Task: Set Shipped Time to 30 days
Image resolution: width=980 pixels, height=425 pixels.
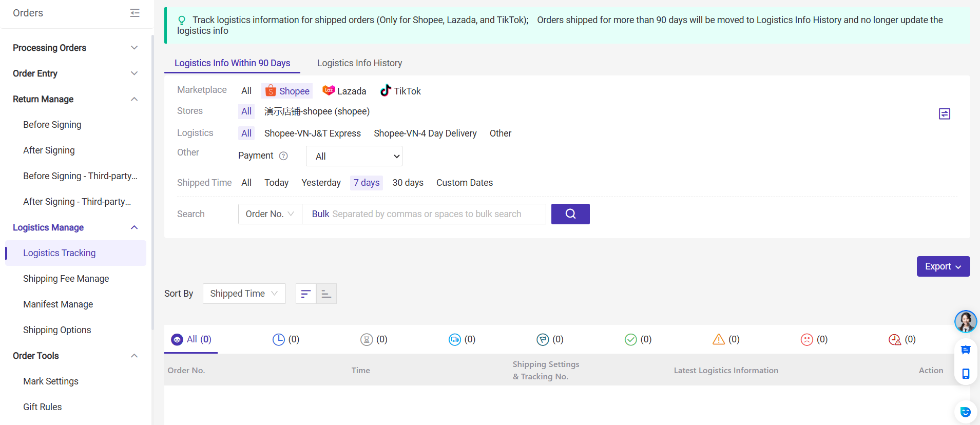Action: (x=408, y=183)
